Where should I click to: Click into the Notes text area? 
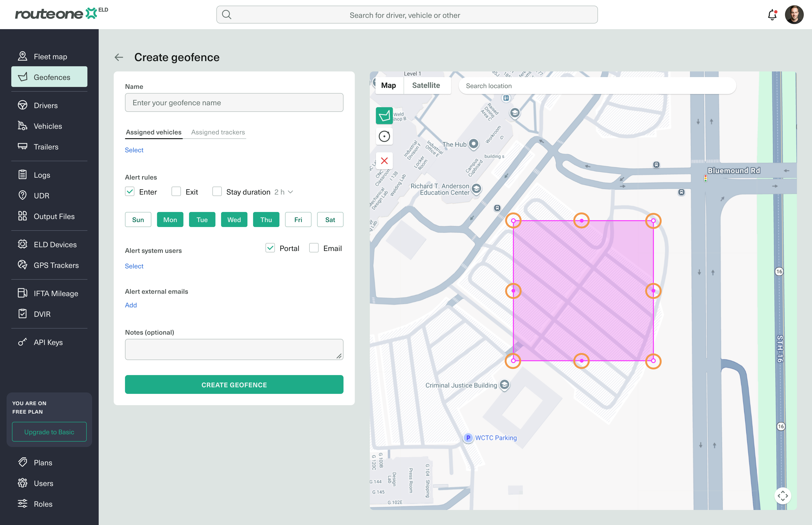234,349
